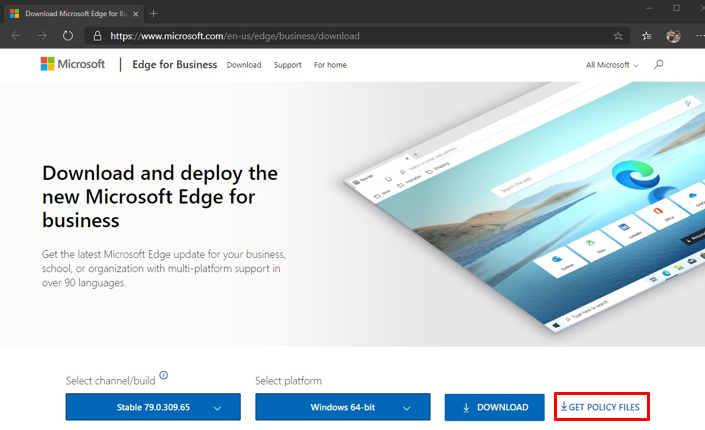The image size is (705, 430).
Task: Click the Select channel/build label
Action: [x=111, y=381]
